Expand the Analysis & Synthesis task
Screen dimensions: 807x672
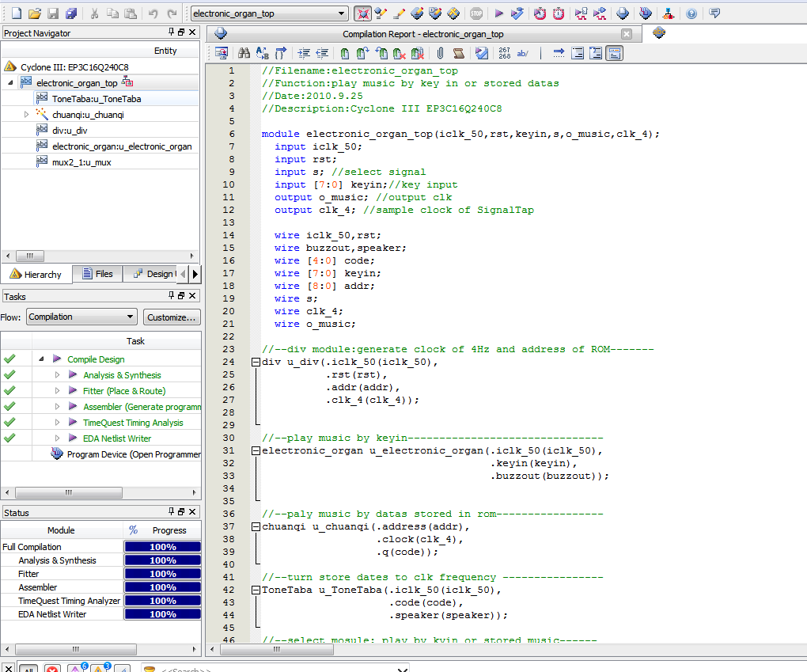click(x=57, y=375)
